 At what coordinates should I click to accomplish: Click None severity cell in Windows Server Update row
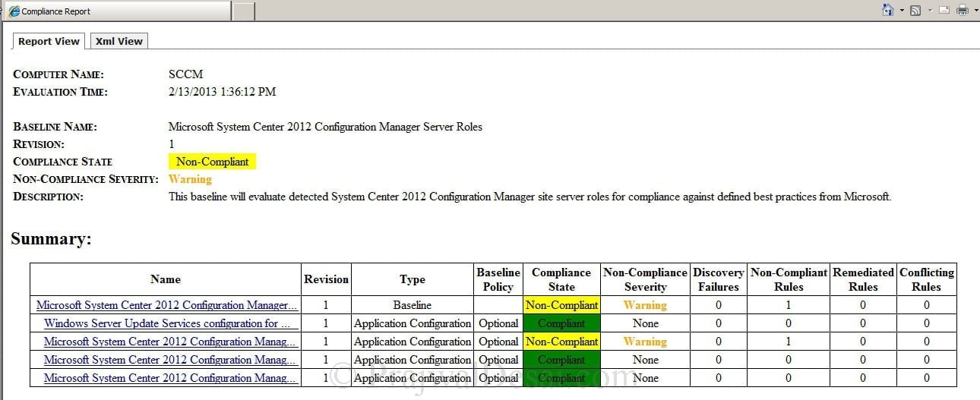[645, 323]
